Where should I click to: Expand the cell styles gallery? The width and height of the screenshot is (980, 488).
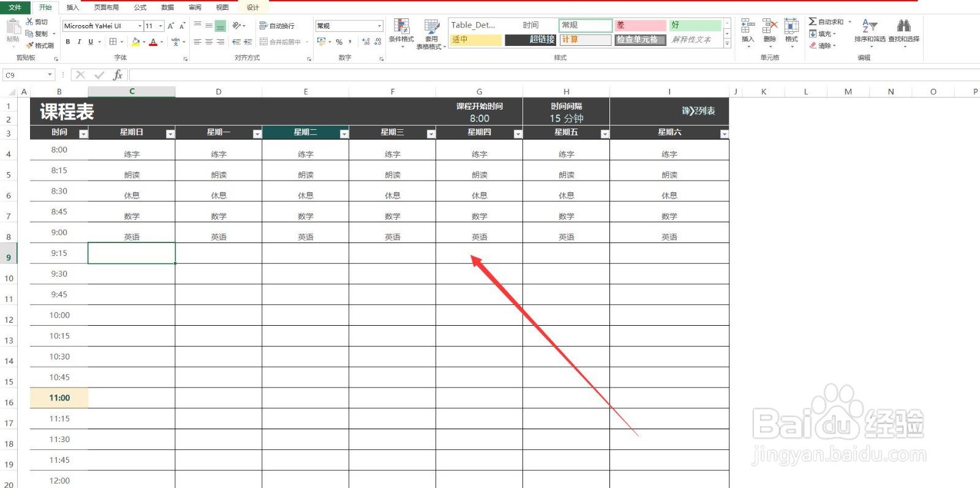[x=727, y=44]
